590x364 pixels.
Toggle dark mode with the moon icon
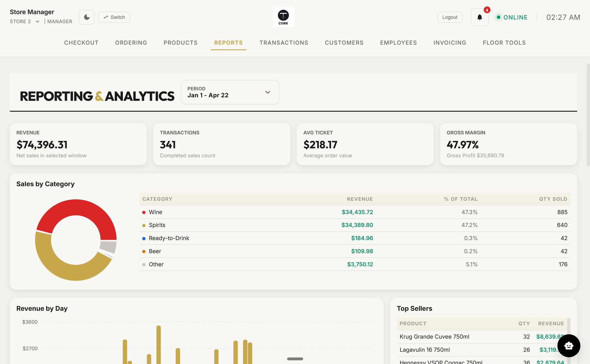click(87, 17)
